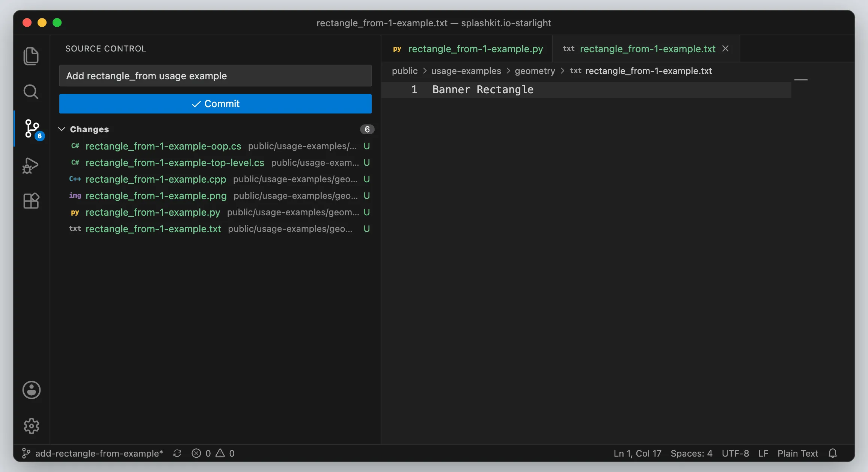Open the Search view icon
This screenshot has height=472, width=868.
point(31,92)
